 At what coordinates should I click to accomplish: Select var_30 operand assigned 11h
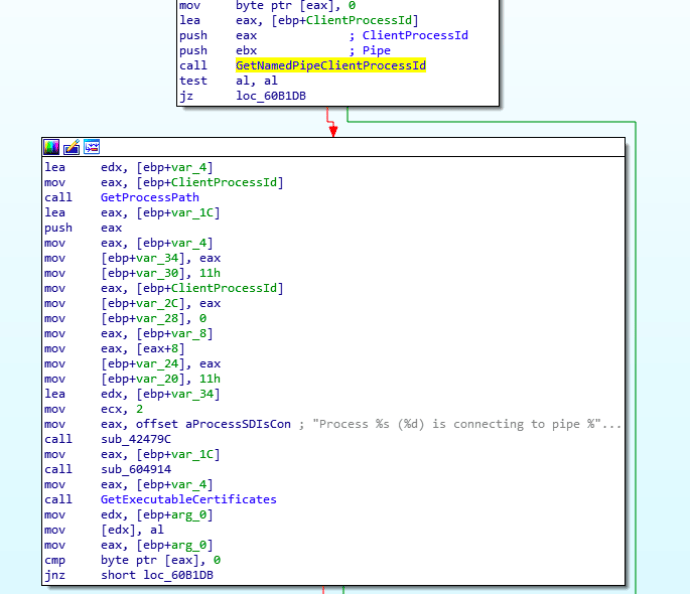point(162,273)
